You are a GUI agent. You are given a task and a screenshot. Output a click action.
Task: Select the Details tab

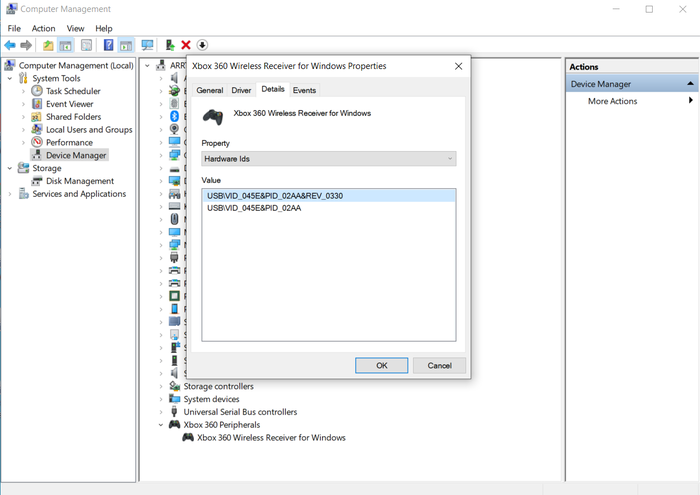[273, 89]
